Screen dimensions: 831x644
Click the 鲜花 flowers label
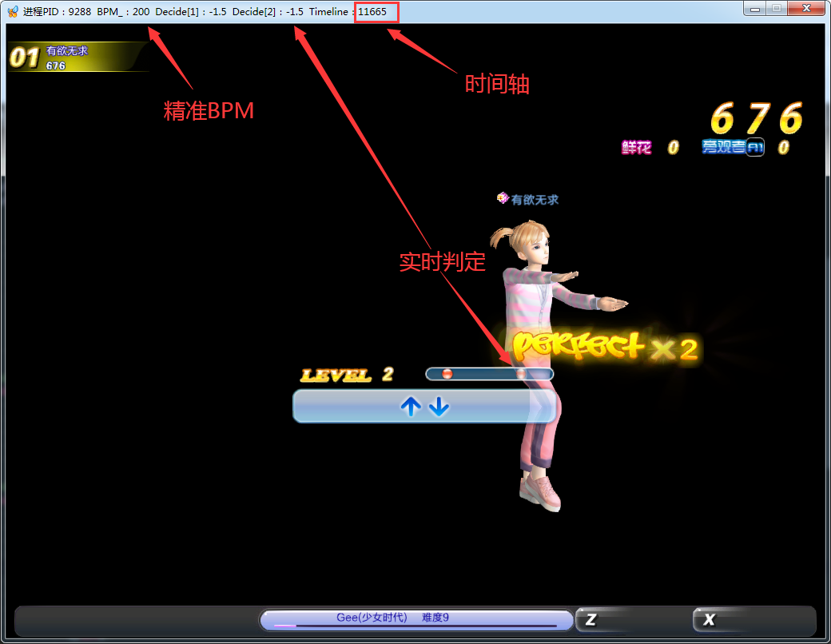tap(637, 147)
